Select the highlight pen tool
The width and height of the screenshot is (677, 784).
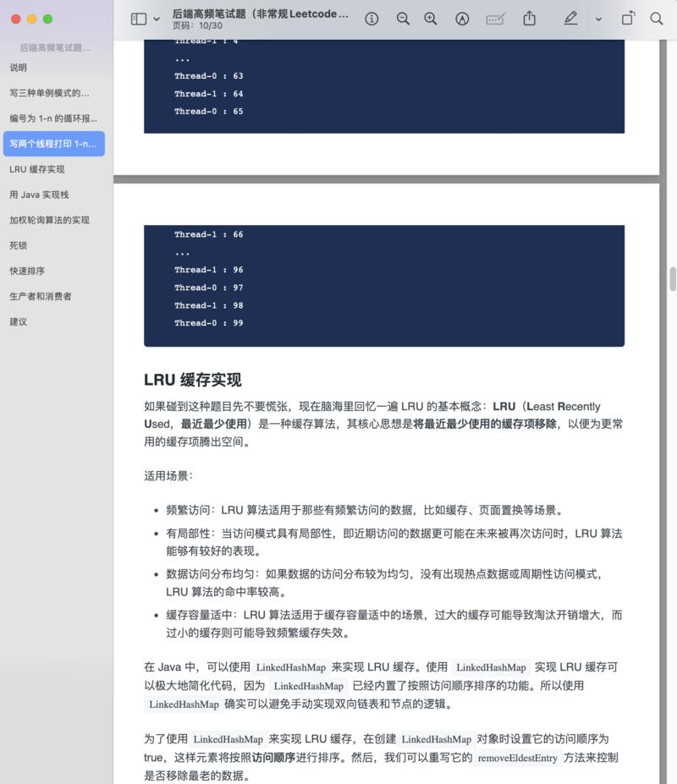(570, 19)
